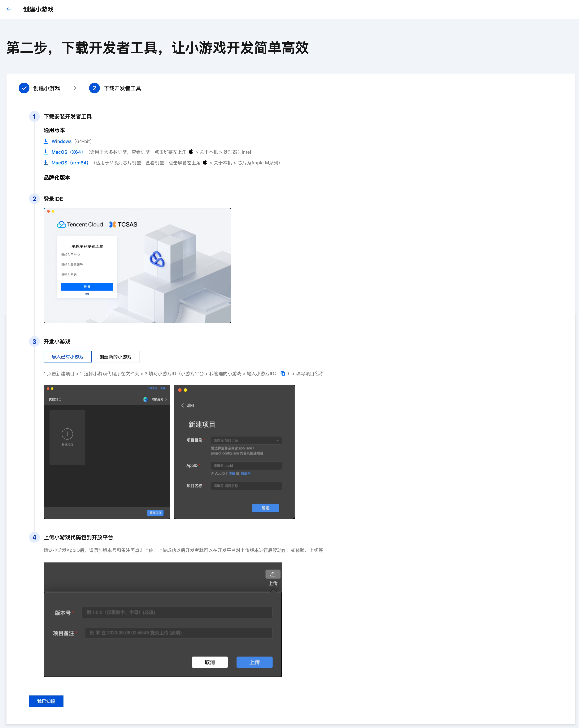Click the upload icon in screenshot
Image resolution: width=579 pixels, height=728 pixels.
pyautogui.click(x=273, y=574)
